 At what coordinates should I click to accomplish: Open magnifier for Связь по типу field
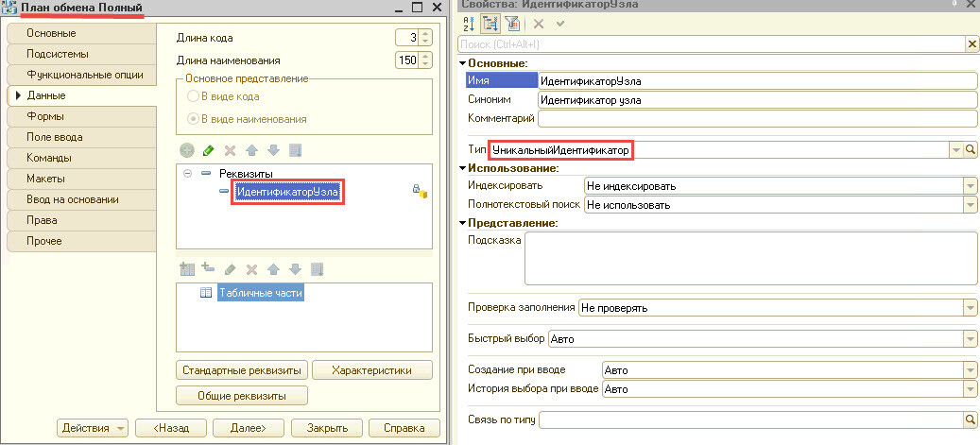tap(971, 419)
